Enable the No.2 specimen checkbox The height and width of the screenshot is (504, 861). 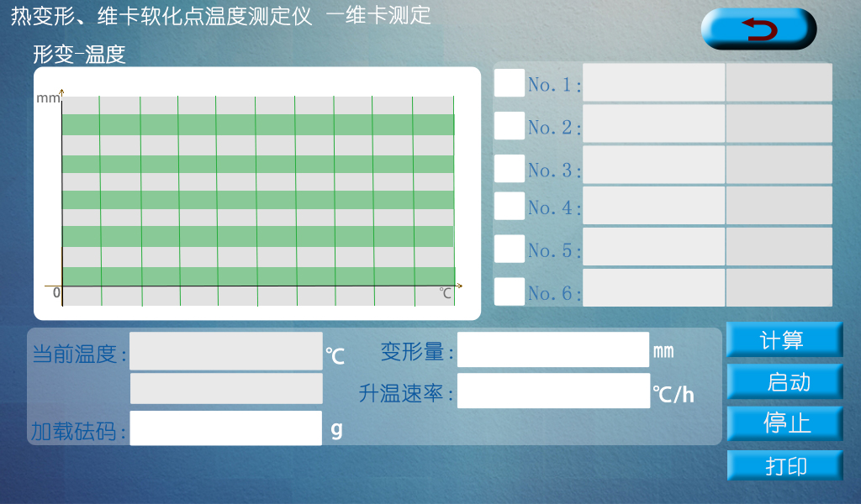pyautogui.click(x=510, y=124)
